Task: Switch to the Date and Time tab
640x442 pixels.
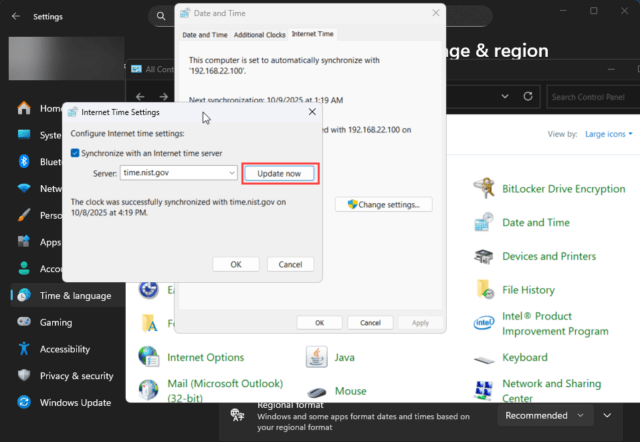Action: click(x=204, y=35)
